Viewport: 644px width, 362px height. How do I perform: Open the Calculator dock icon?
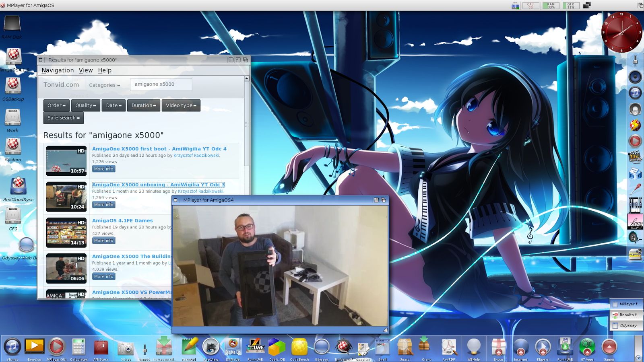78,347
